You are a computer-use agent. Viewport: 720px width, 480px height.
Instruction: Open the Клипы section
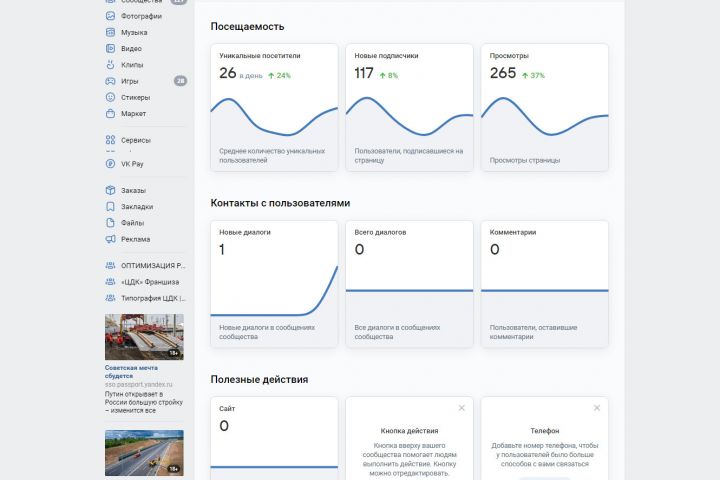coord(131,65)
